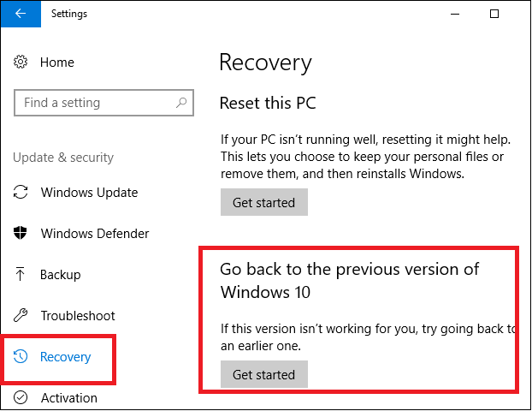532x411 pixels.
Task: Click the Backup upward arrow icon
Action: [20, 274]
